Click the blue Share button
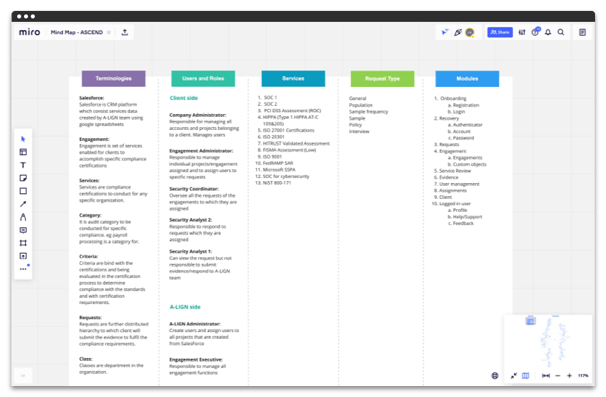Viewport: 606px width, 397px height. (500, 32)
